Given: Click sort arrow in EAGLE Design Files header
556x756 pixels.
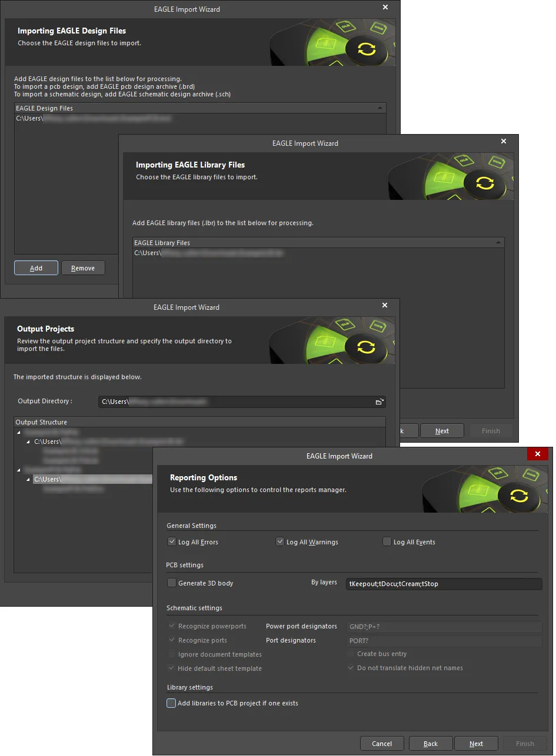Looking at the screenshot, I should click(380, 108).
